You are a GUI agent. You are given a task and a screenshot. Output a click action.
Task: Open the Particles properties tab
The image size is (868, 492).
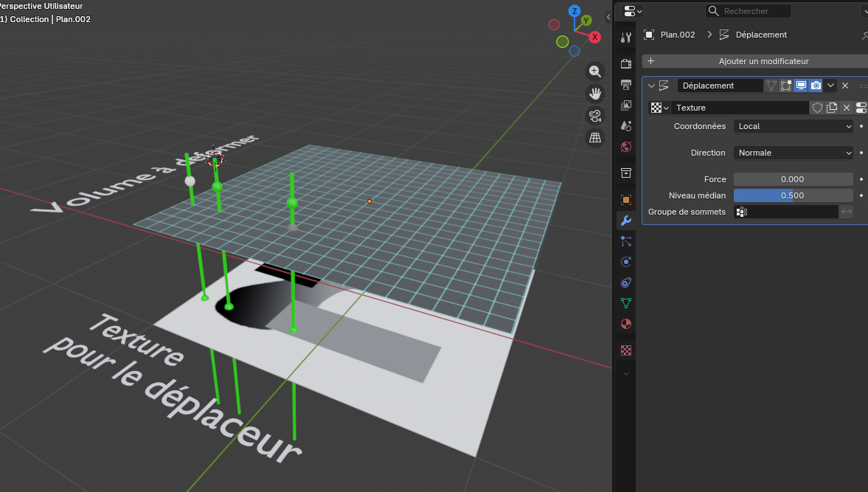(x=626, y=240)
